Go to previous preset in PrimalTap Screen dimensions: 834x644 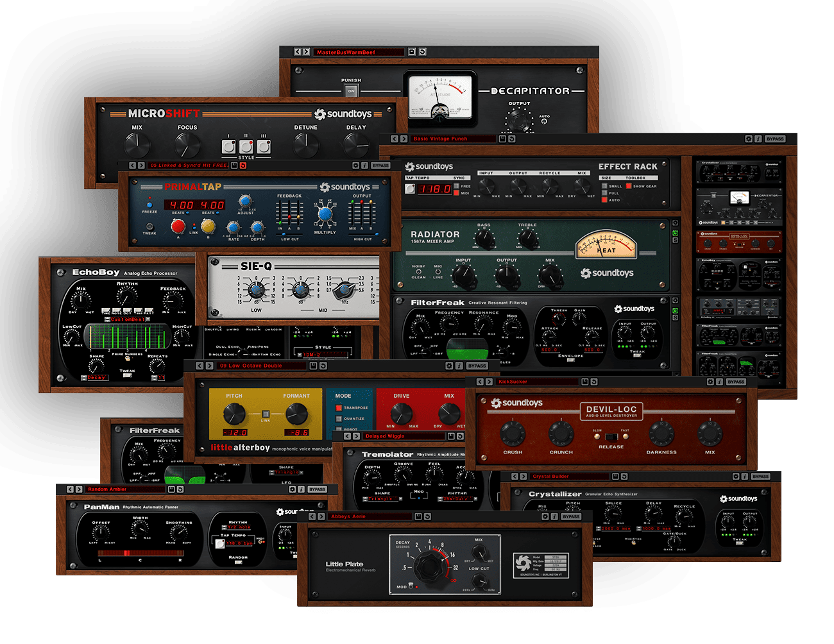133,165
